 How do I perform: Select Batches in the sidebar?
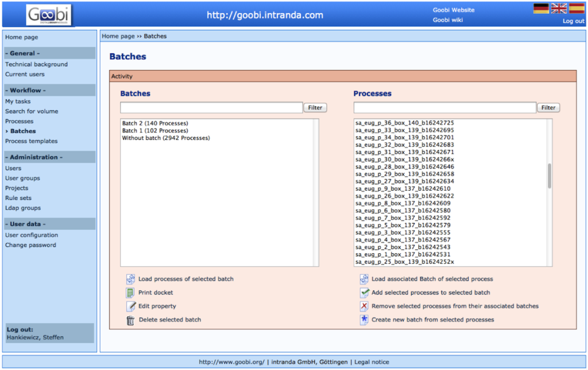pos(23,131)
